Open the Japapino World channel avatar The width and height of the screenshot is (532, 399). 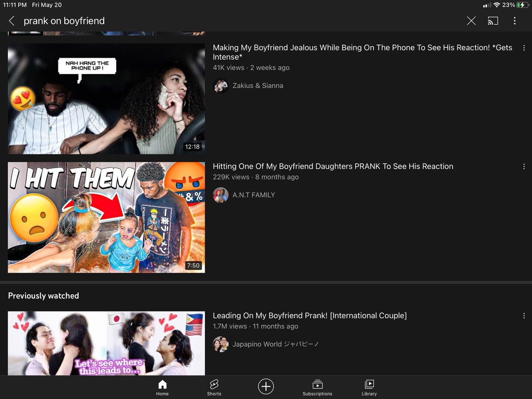click(221, 344)
